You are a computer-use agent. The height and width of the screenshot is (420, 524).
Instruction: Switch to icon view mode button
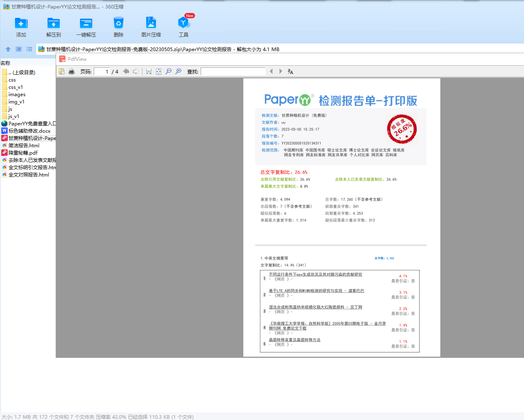tap(19, 49)
